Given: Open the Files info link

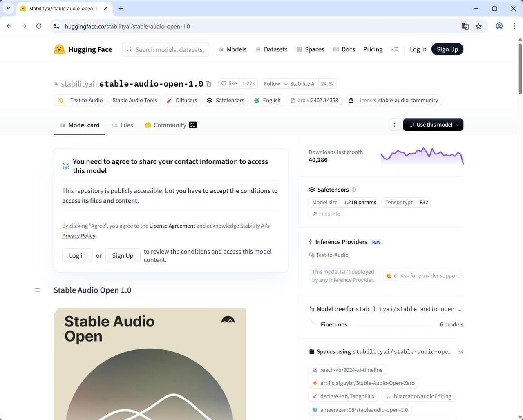Looking at the screenshot, I should click(x=326, y=214).
